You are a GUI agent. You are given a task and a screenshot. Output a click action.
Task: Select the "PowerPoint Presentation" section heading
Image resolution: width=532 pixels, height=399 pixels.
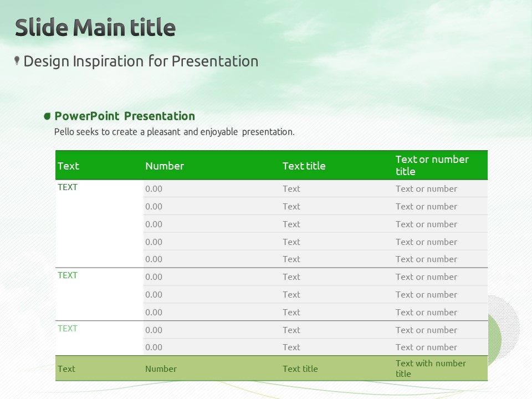pos(125,116)
